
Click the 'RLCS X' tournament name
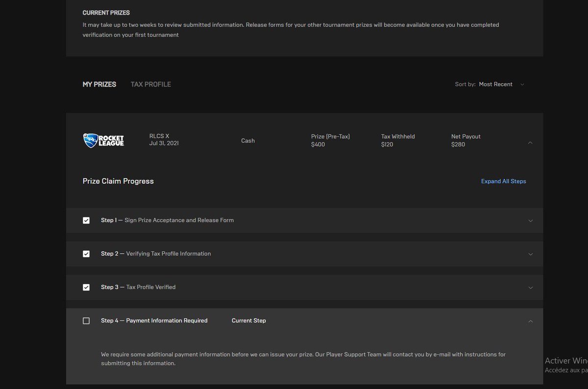159,137
